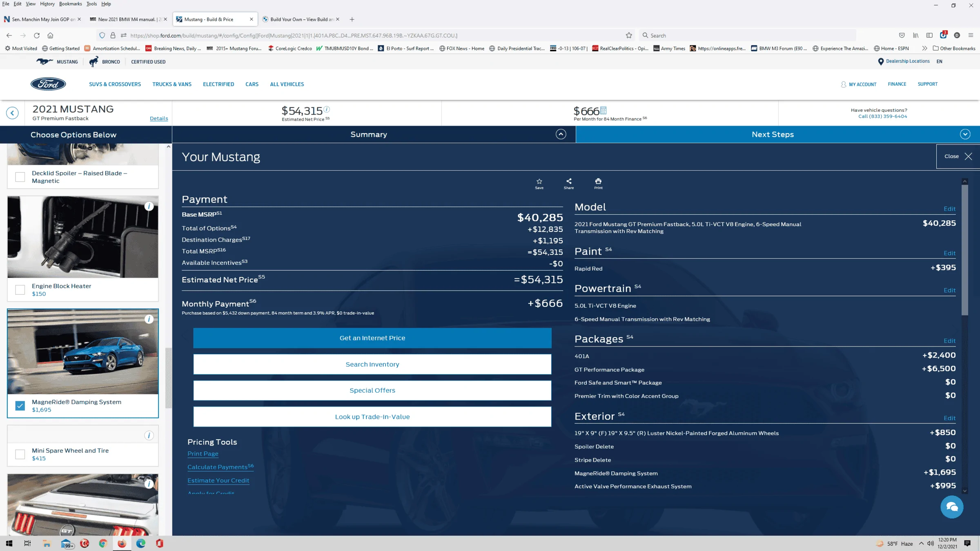
Task: Open Windows Start menu
Action: pos(9,543)
